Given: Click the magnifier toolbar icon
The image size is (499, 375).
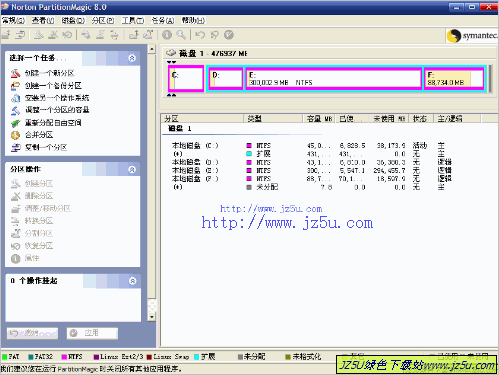Looking at the screenshot, I should pyautogui.click(x=181, y=35).
